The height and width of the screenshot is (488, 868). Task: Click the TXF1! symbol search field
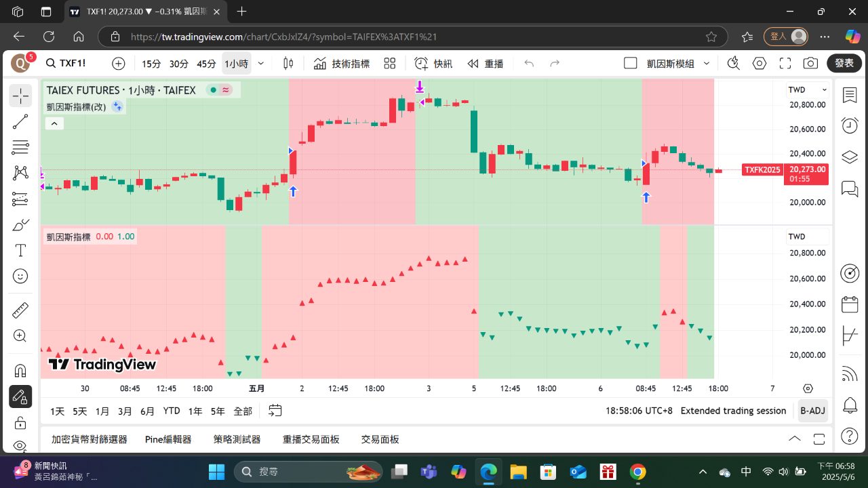coord(66,64)
